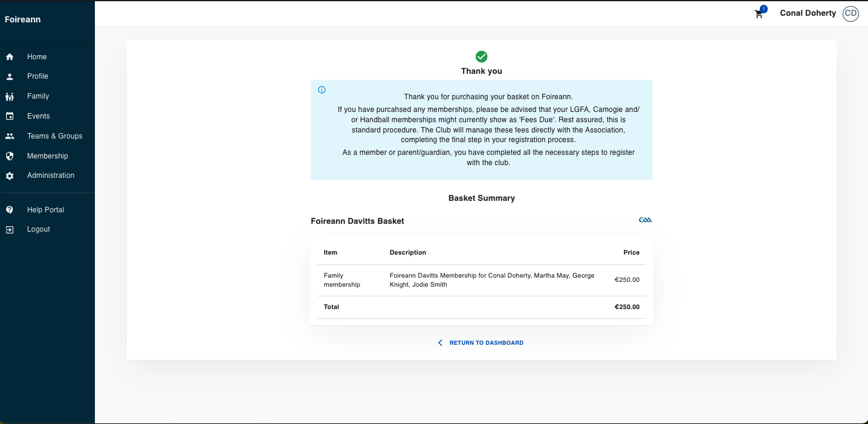Click the membership description for Conal Doherty
The image size is (868, 424).
pyautogui.click(x=492, y=280)
